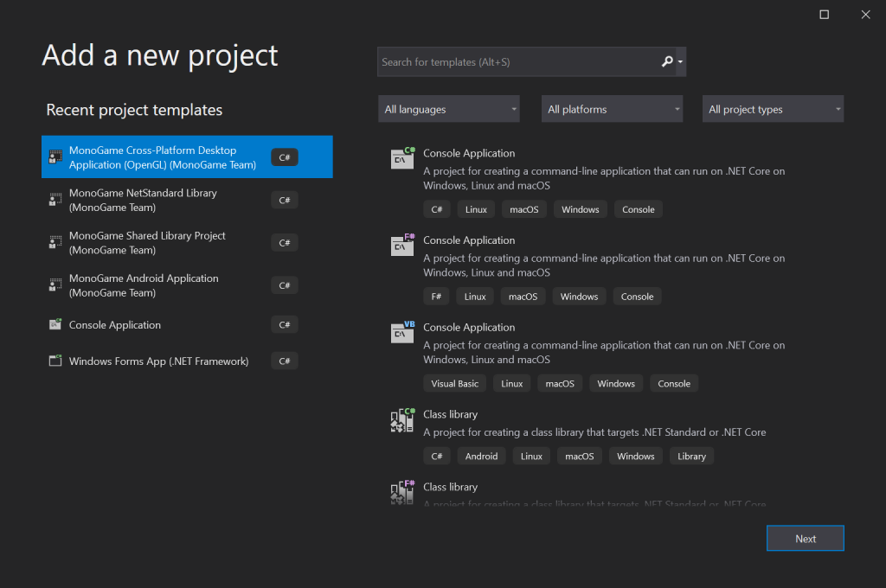Click the VB Console Application template icon
The image size is (886, 588).
point(402,331)
